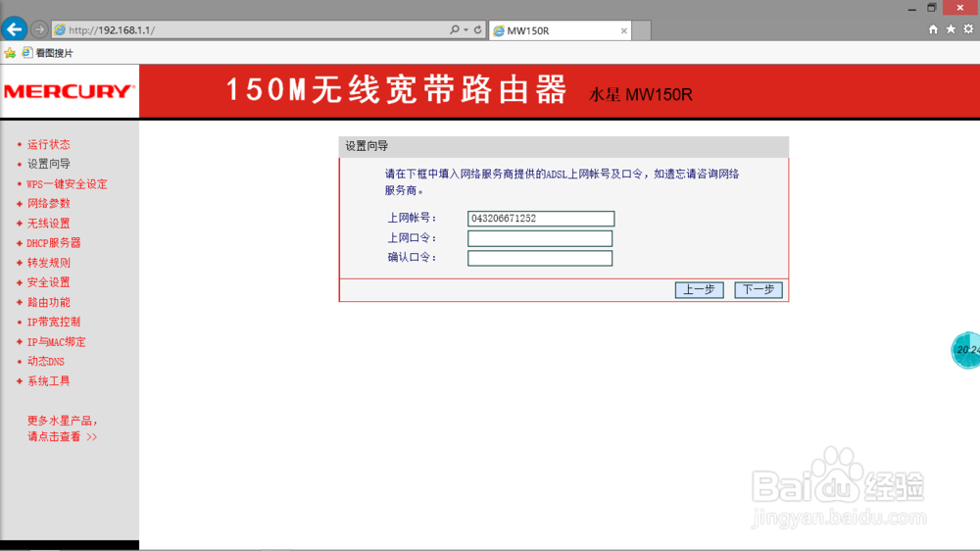Open 动态DNS in the sidebar
Viewport: 980px width, 551px height.
46,362
